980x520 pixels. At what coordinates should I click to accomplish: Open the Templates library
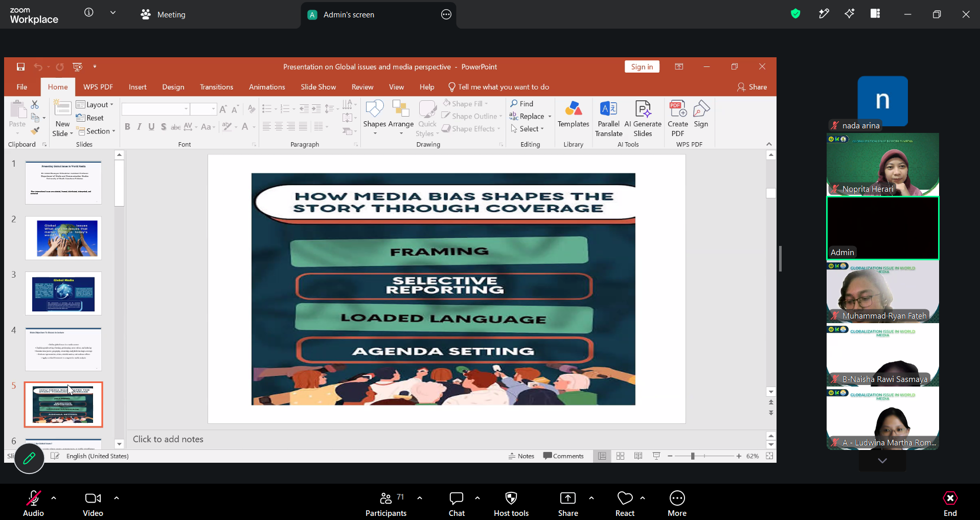coord(573,114)
